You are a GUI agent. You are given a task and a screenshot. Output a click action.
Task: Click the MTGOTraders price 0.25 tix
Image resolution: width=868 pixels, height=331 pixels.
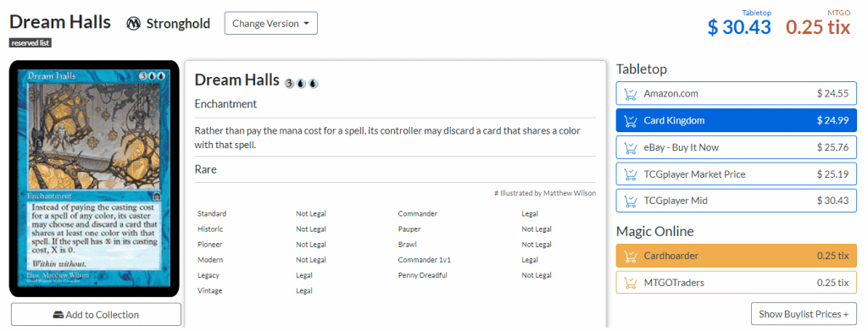(832, 283)
